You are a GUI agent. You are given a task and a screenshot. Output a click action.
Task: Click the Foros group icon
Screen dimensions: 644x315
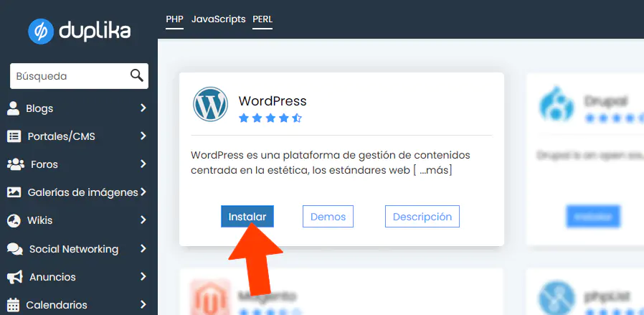coord(16,164)
